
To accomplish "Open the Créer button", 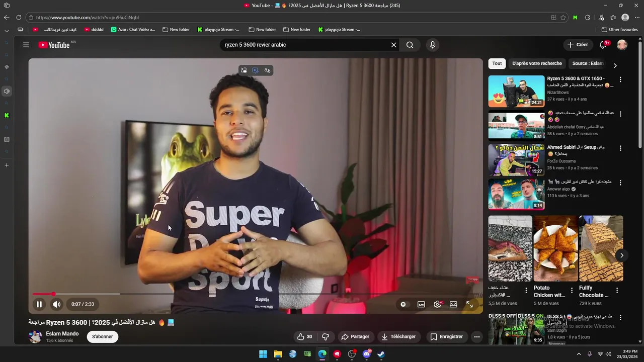I will 578,45.
